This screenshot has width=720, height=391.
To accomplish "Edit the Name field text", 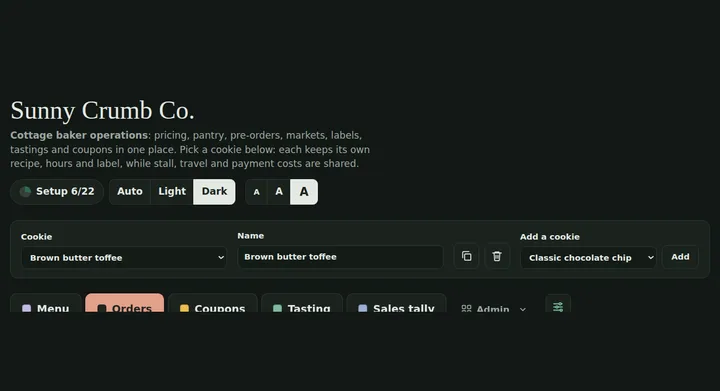I will pyautogui.click(x=340, y=257).
